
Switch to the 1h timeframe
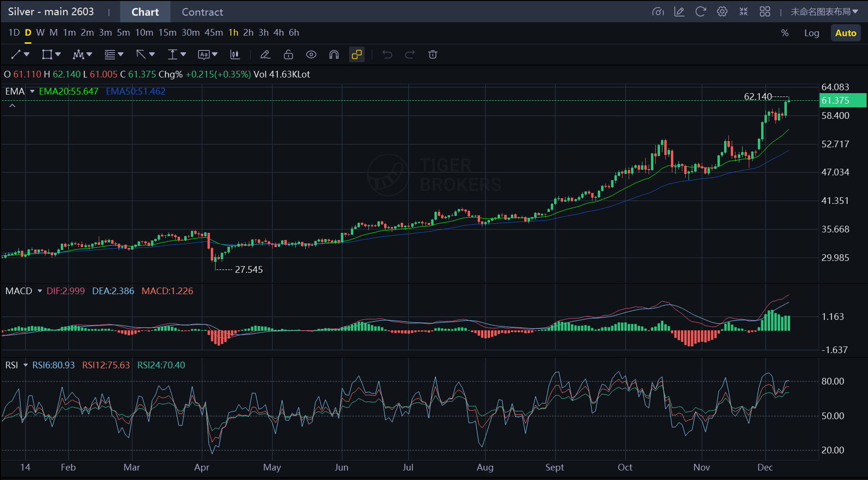tap(233, 33)
